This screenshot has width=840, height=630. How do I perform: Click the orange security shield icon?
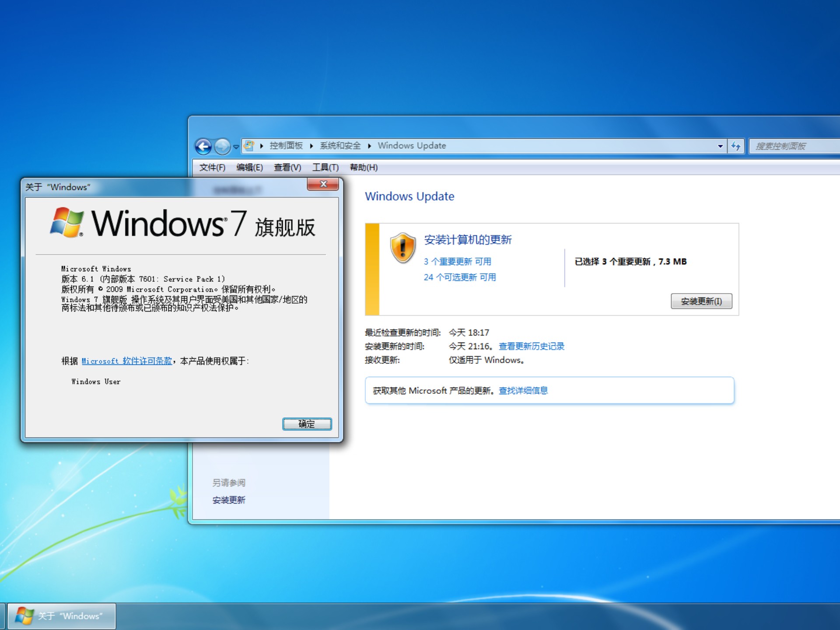pos(403,246)
